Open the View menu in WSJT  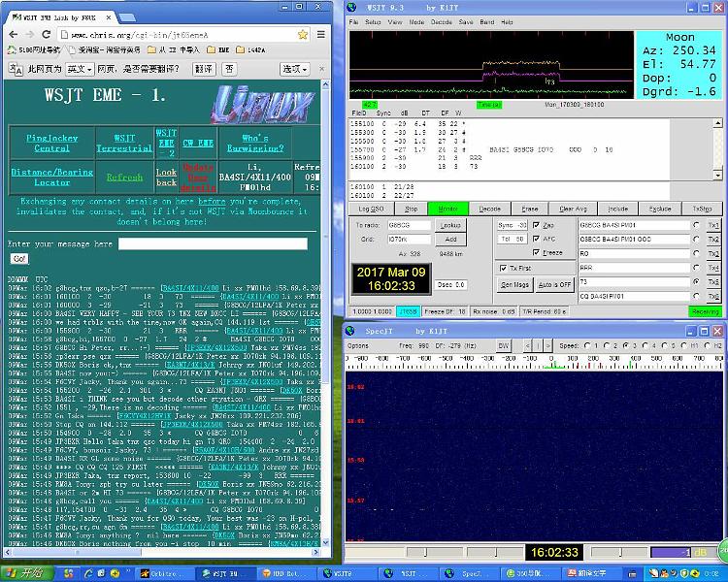395,21
